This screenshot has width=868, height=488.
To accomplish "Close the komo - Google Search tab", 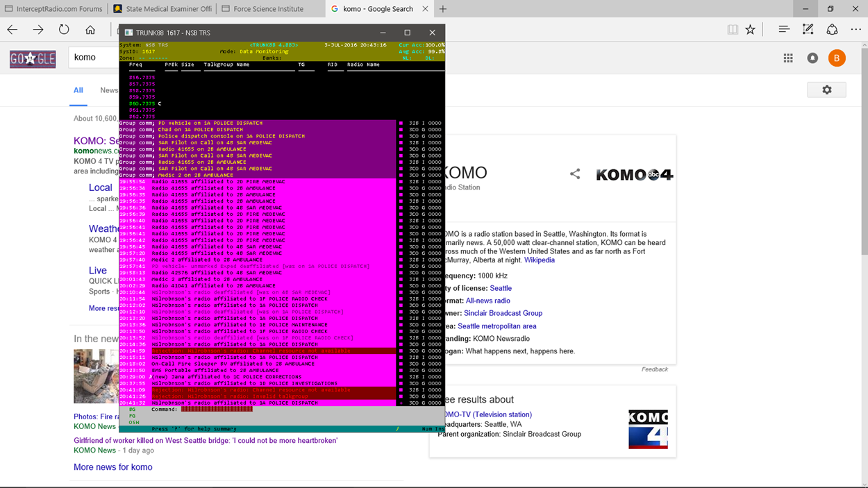I will coord(426,9).
